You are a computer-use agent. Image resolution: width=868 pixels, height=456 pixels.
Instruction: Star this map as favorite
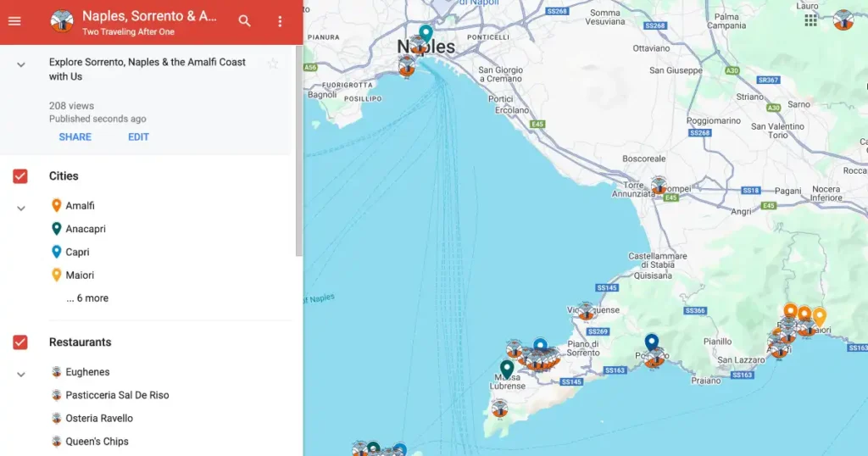point(273,64)
